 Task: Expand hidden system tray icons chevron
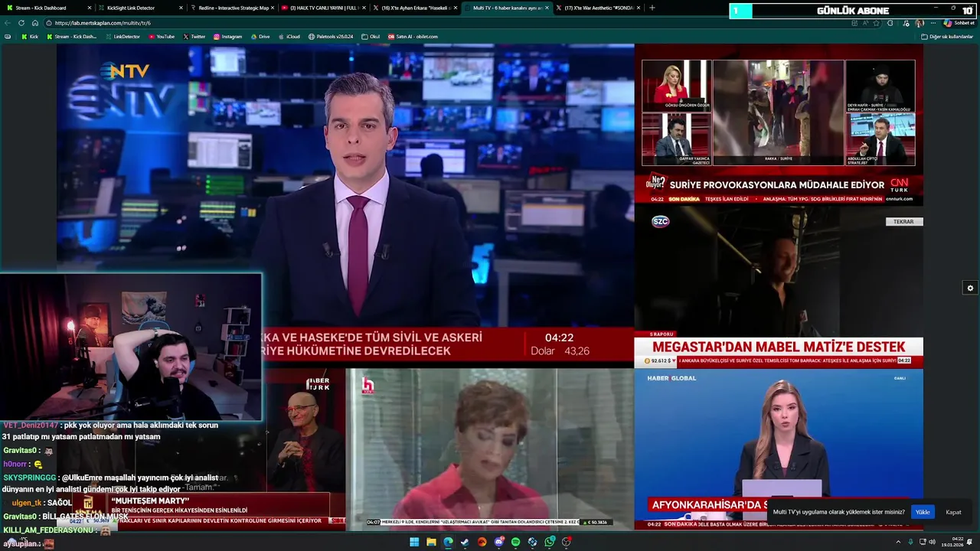(x=898, y=542)
